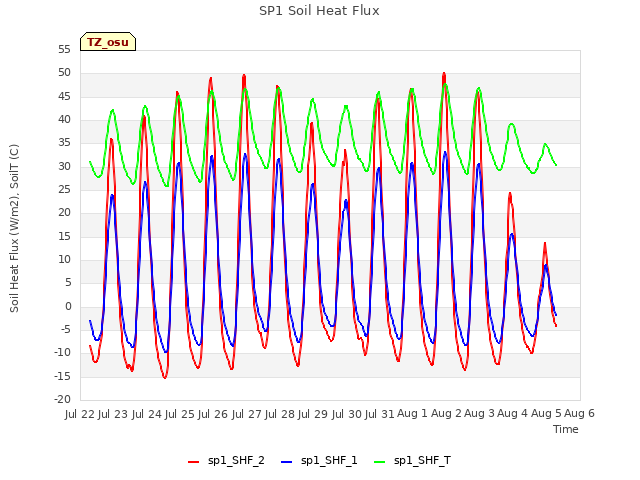Click the 40 y-axis tick label
640x480 pixels.
pos(64,120)
